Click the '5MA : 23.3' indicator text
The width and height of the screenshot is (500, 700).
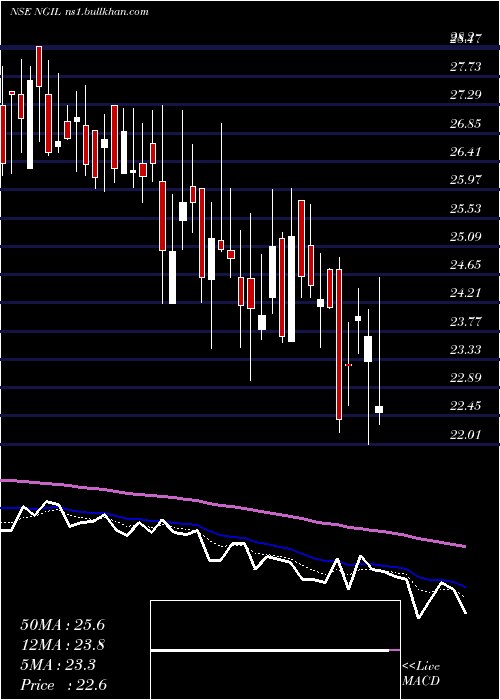tap(58, 665)
